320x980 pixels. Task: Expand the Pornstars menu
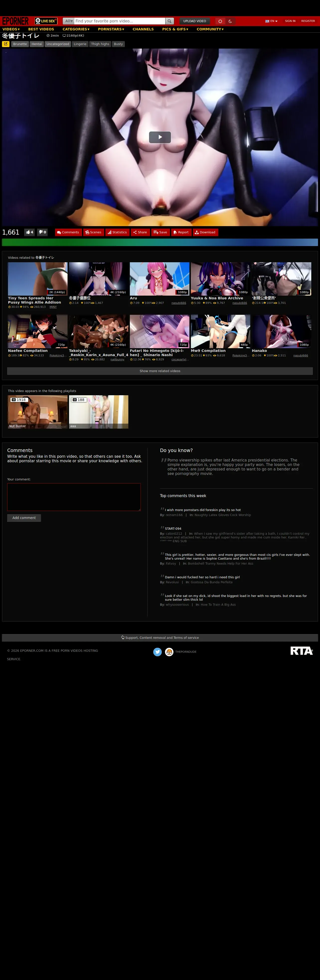pyautogui.click(x=111, y=29)
